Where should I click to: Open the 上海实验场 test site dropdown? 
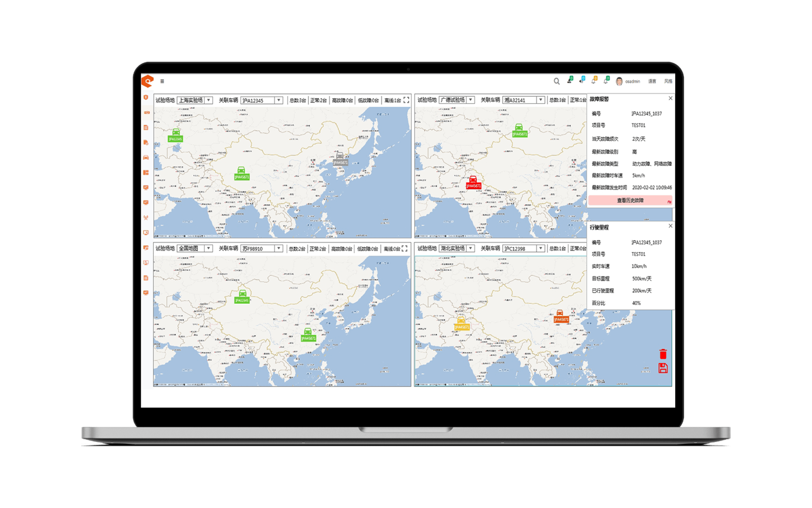click(x=195, y=100)
